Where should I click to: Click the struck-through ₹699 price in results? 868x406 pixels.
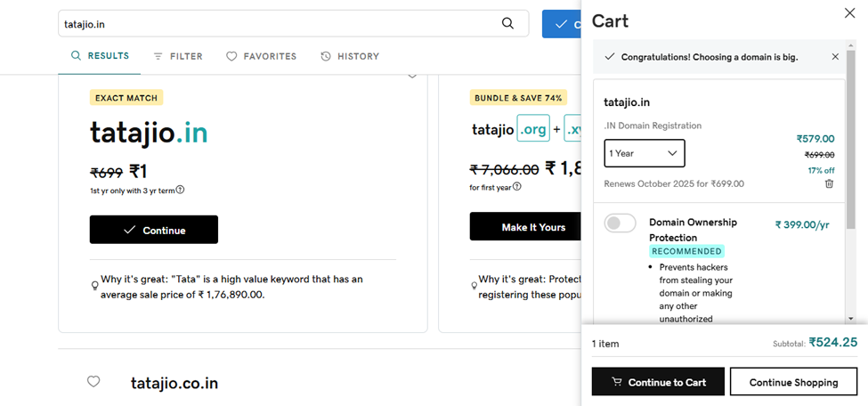(106, 172)
